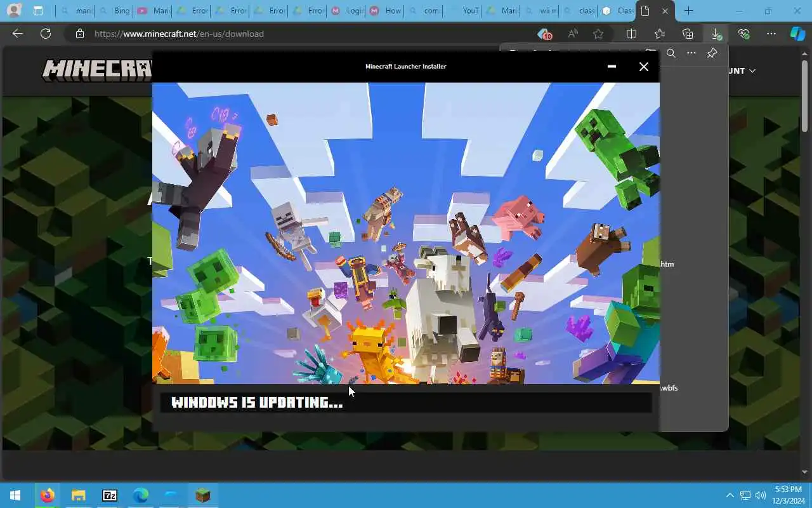The image size is (812, 508).
Task: Open Edge split screen view
Action: [631, 34]
